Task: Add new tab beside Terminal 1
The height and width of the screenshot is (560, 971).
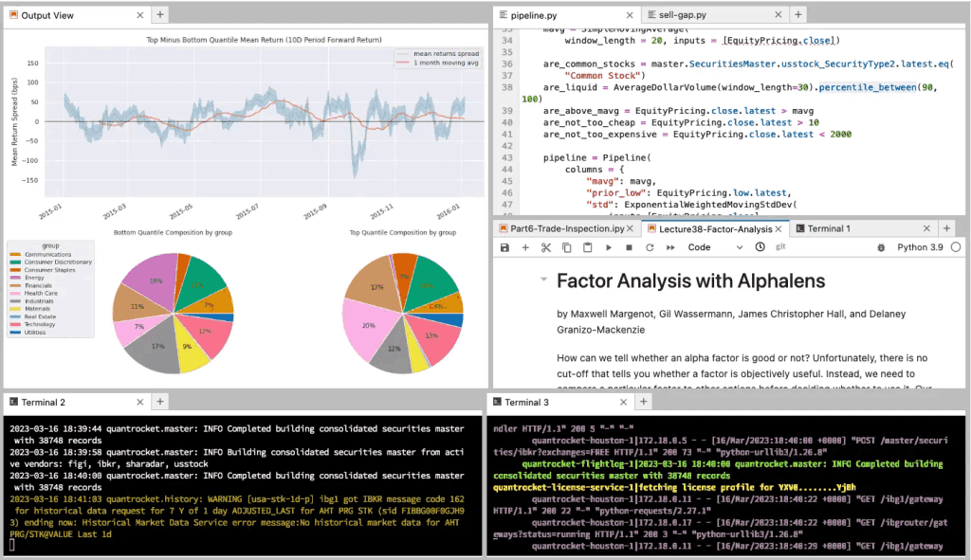Action: point(946,228)
